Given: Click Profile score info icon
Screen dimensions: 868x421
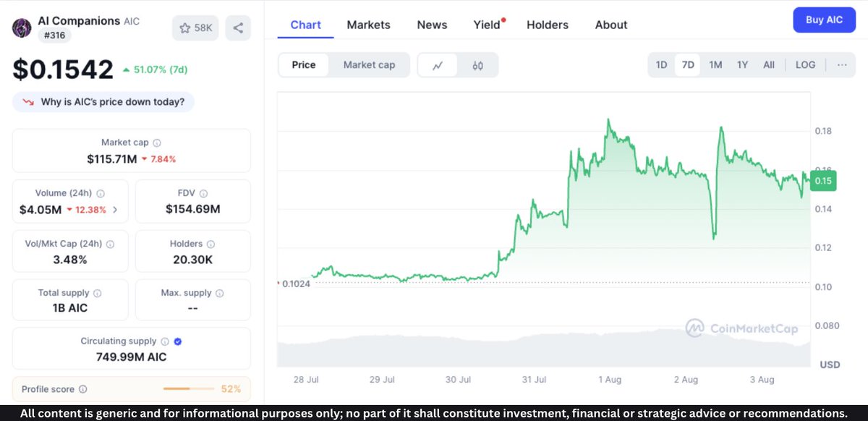Looking at the screenshot, I should pos(82,389).
